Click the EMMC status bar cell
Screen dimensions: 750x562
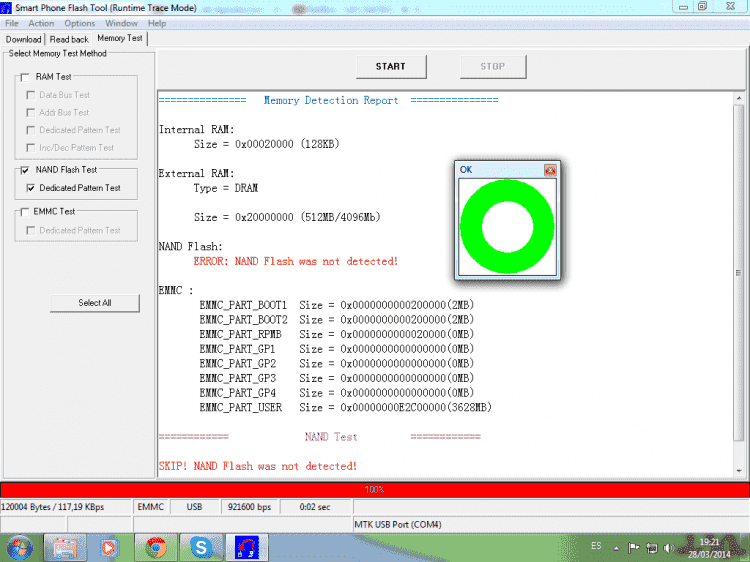(x=151, y=507)
